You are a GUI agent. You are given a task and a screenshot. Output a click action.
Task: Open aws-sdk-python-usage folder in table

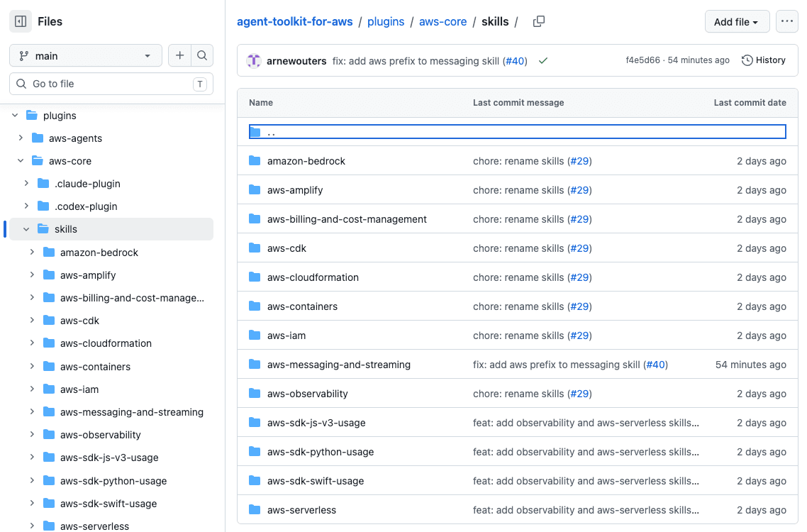click(320, 452)
